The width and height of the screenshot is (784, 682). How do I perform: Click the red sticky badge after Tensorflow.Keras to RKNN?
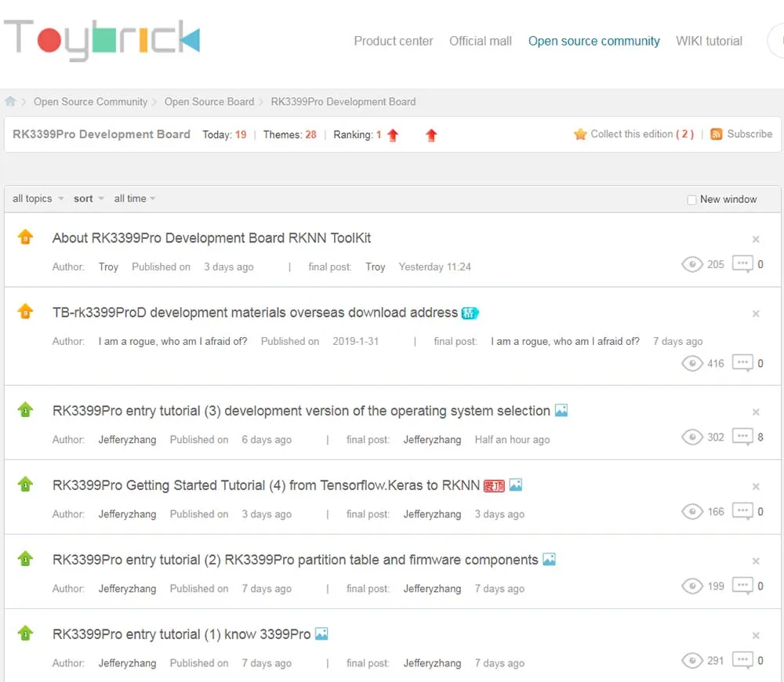point(494,485)
